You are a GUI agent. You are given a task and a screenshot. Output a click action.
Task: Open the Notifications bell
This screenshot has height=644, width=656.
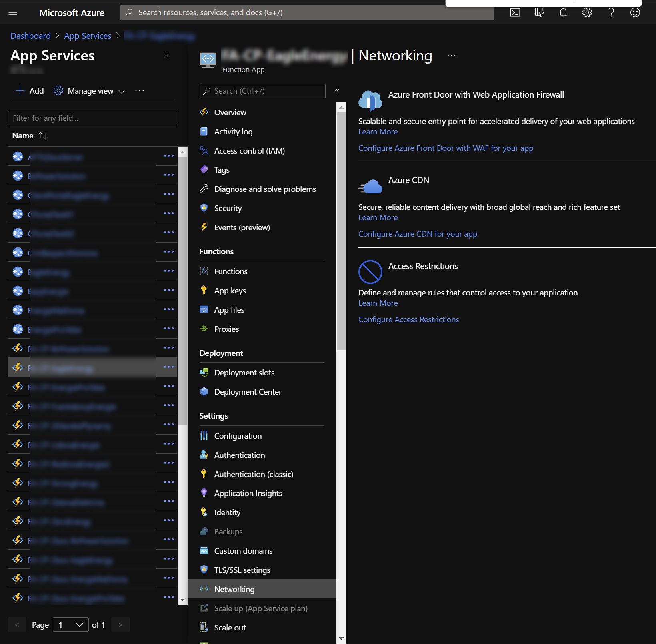tap(563, 12)
